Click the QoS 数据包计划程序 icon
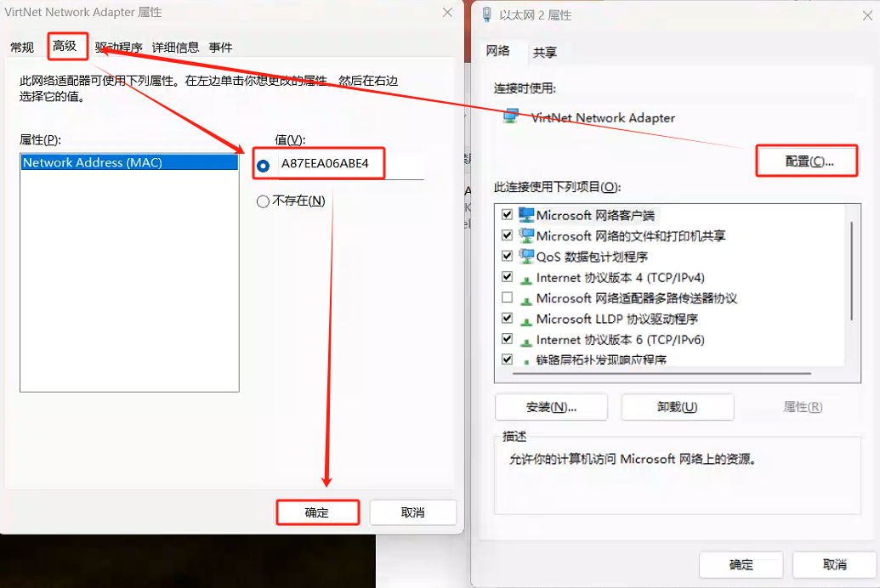 (x=526, y=257)
